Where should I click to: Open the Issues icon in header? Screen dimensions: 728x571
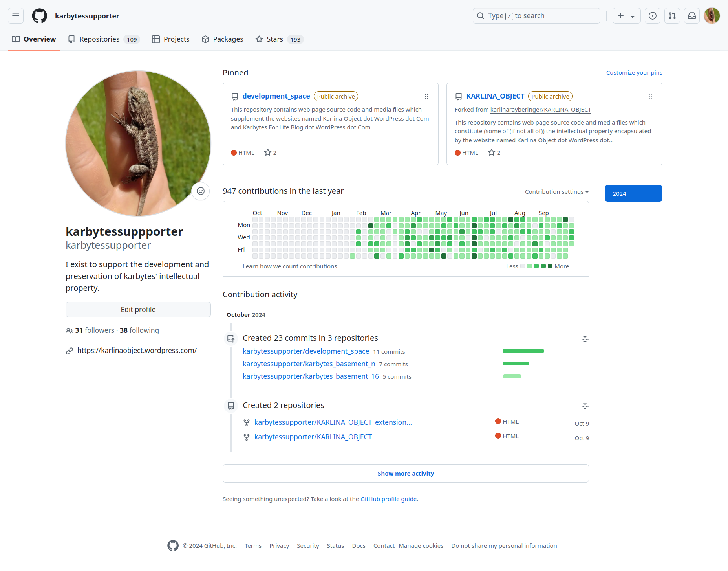click(653, 16)
